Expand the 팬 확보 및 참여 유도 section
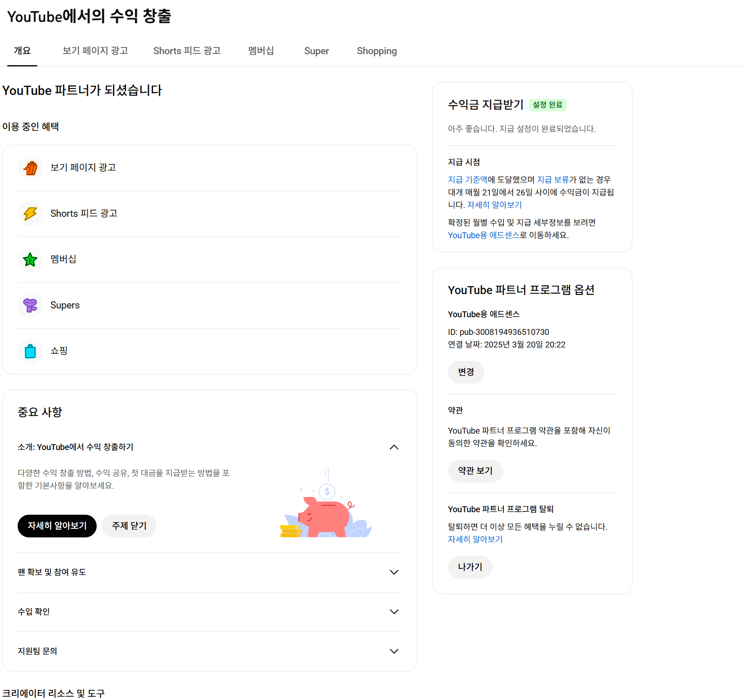This screenshot has height=700, width=745. (394, 572)
